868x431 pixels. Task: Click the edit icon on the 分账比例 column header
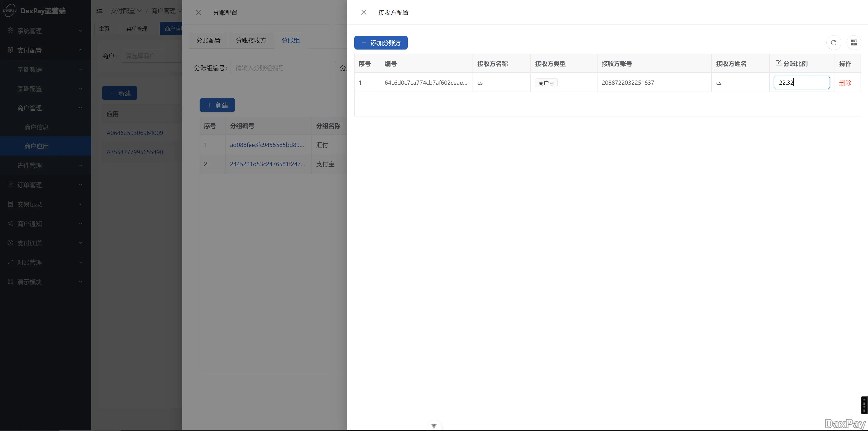[778, 63]
